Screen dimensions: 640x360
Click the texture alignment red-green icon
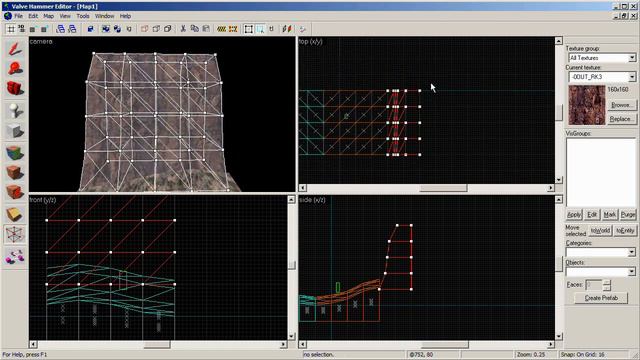click(287, 29)
